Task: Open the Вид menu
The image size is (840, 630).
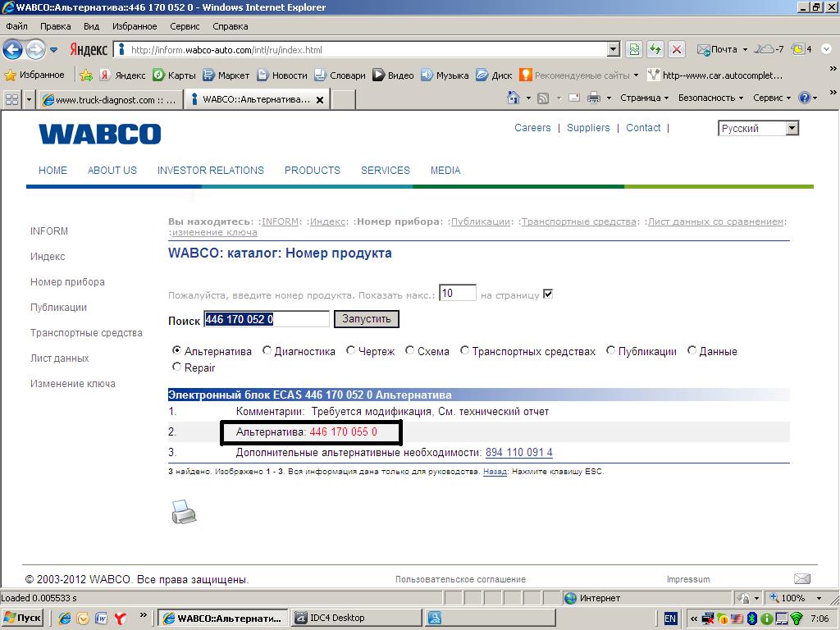Action: point(92,26)
